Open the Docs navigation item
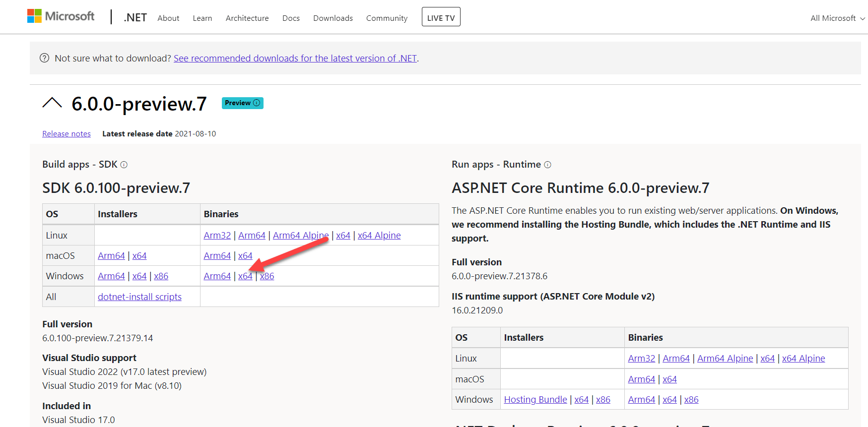 (291, 18)
